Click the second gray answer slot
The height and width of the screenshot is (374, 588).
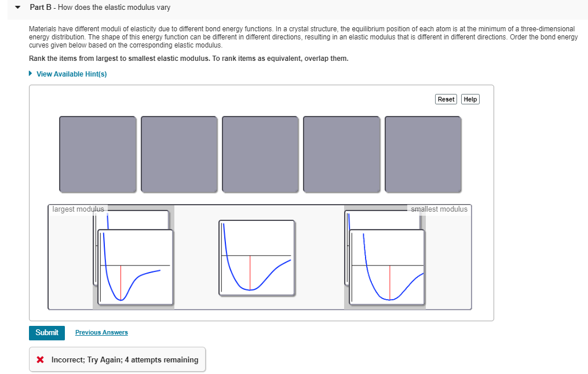[178, 154]
